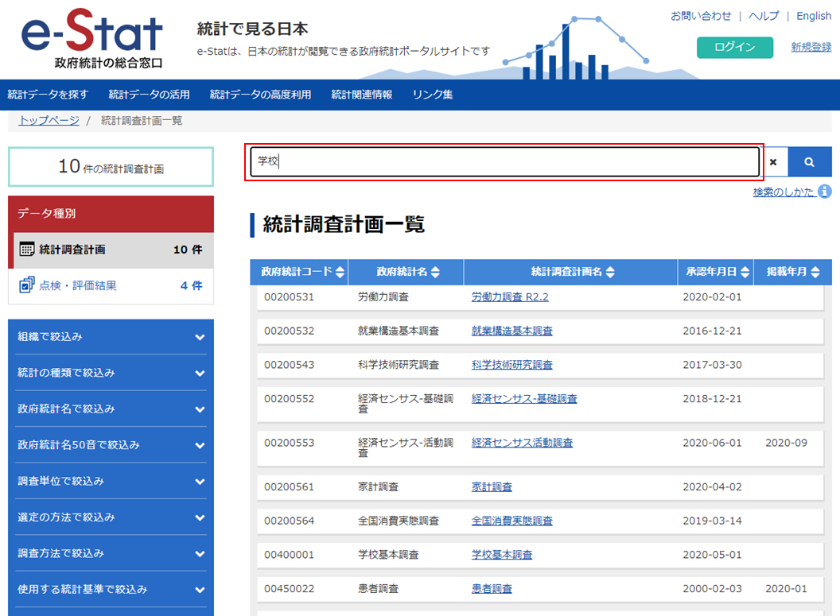This screenshot has width=840, height=616.
Task: Open リンク集 menu
Action: pyautogui.click(x=432, y=95)
